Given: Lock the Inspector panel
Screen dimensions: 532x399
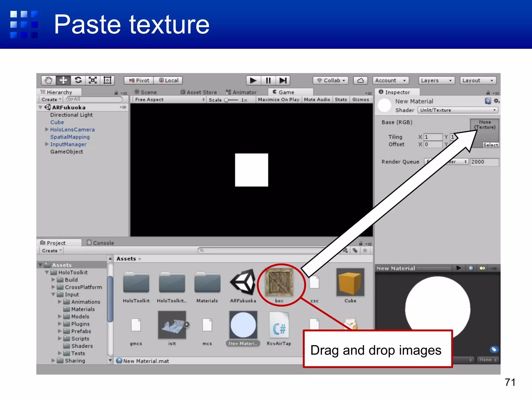Looking at the screenshot, I should click(488, 93).
